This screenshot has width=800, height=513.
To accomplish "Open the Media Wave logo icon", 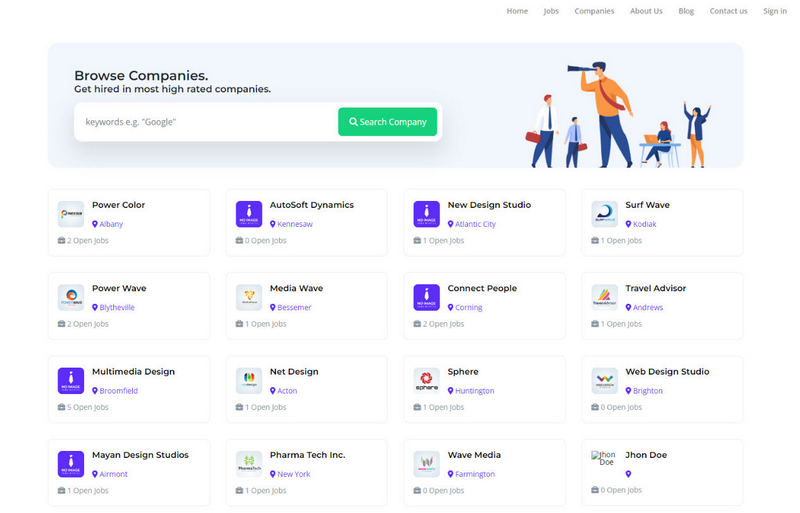I will [x=249, y=297].
